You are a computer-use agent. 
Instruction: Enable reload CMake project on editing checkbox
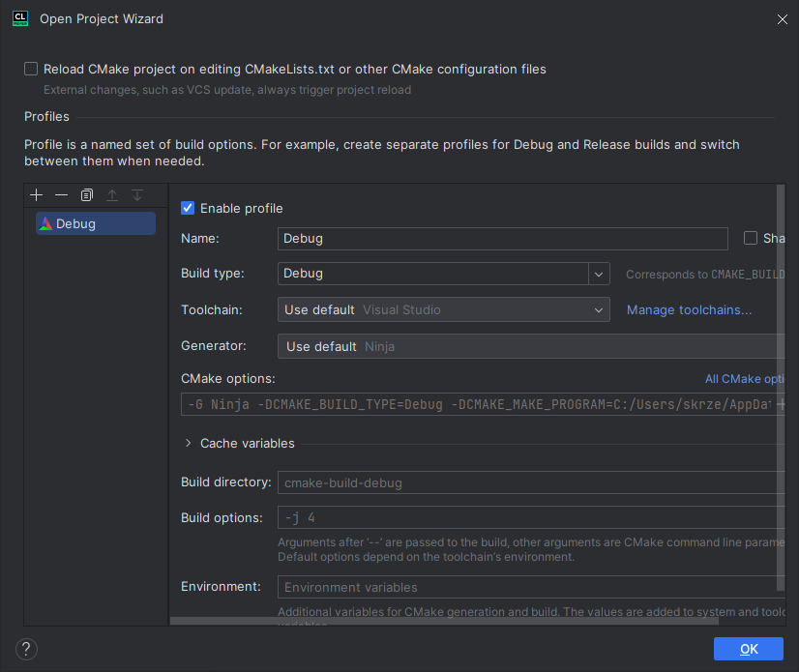click(31, 69)
